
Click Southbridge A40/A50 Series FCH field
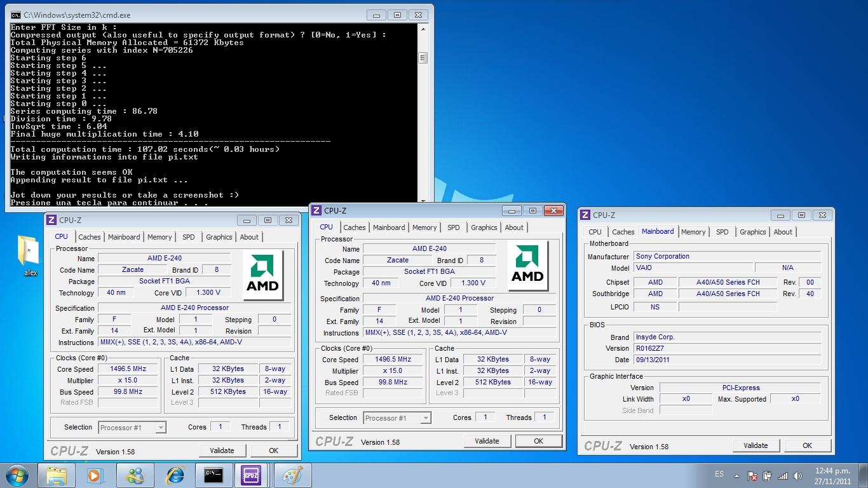coord(728,294)
